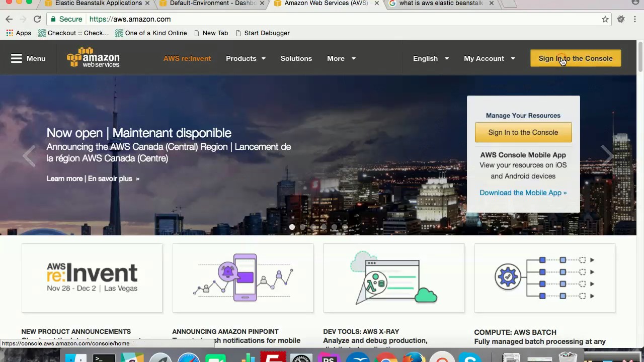Screen dimensions: 644x362
Task: Click 'NEW PRODUCT ANNOUNCEMENTS' heading
Action: click(76, 332)
